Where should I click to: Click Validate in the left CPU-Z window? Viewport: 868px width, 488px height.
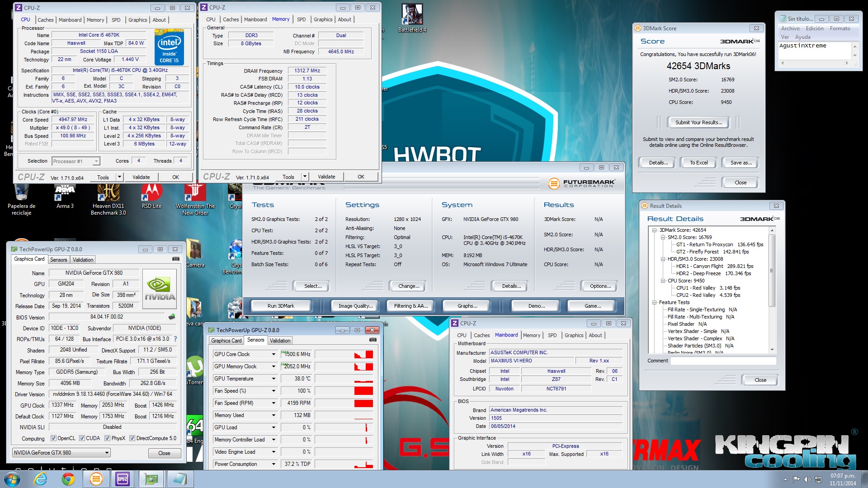[141, 177]
